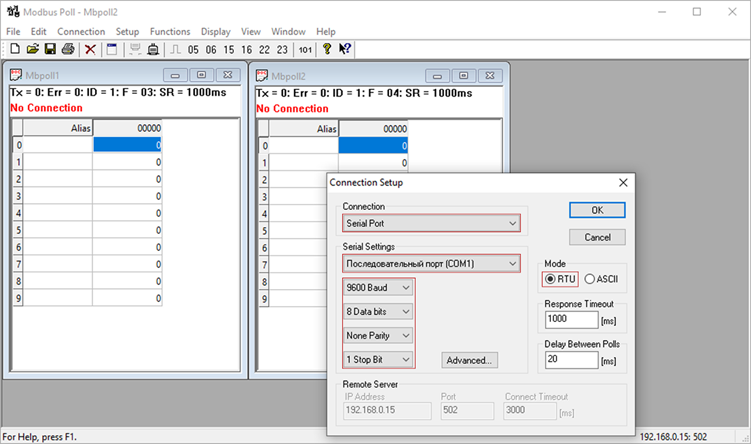
Task: Click row 5 value cell in Mbpoll1
Action: click(127, 230)
